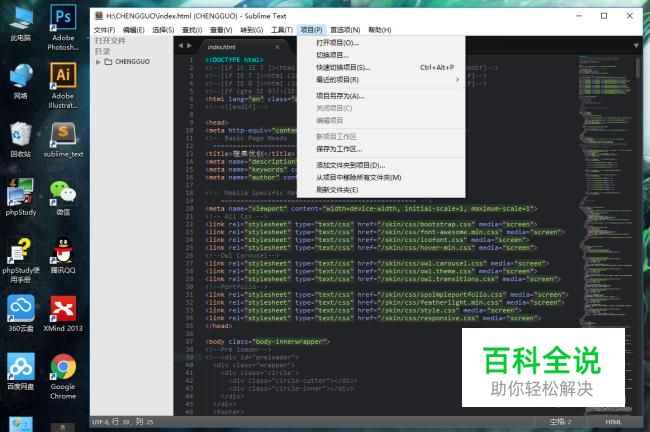Open the 首选项(N) menu
Image resolution: width=650 pixels, height=432 pixels.
(345, 30)
